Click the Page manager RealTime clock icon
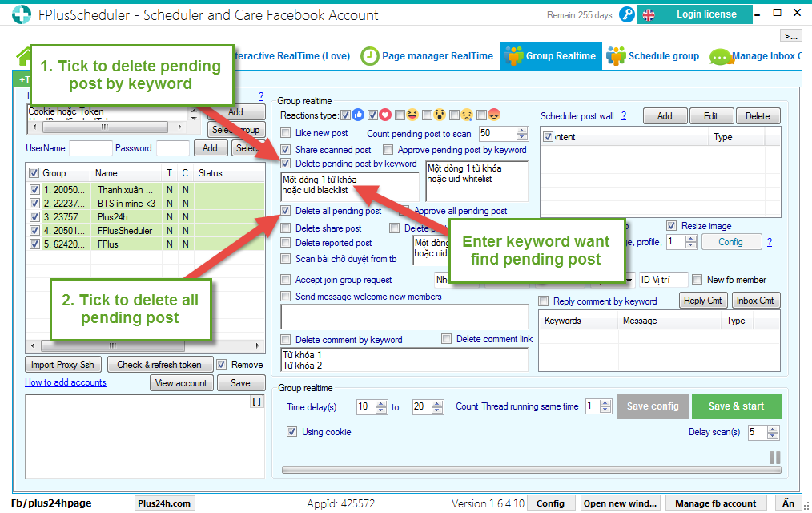Viewport: 812px width, 513px height. [369, 56]
